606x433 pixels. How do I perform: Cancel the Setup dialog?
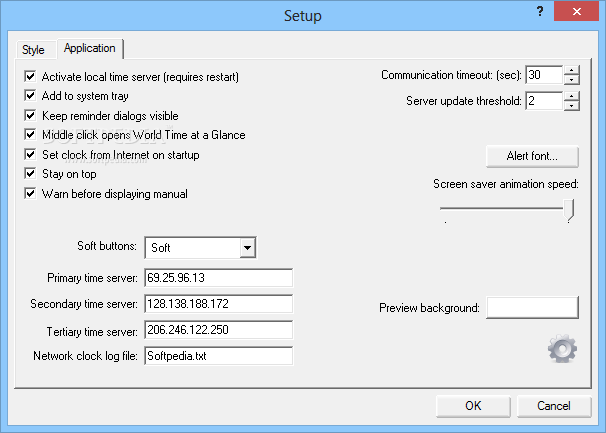point(553,406)
